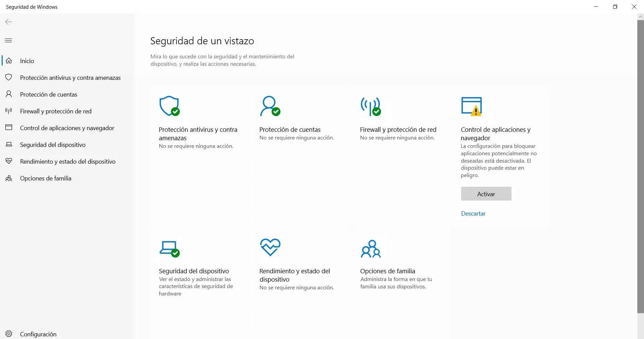The height and width of the screenshot is (339, 644).
Task: Open the Protección de cuentas tile title
Action: pyautogui.click(x=290, y=129)
